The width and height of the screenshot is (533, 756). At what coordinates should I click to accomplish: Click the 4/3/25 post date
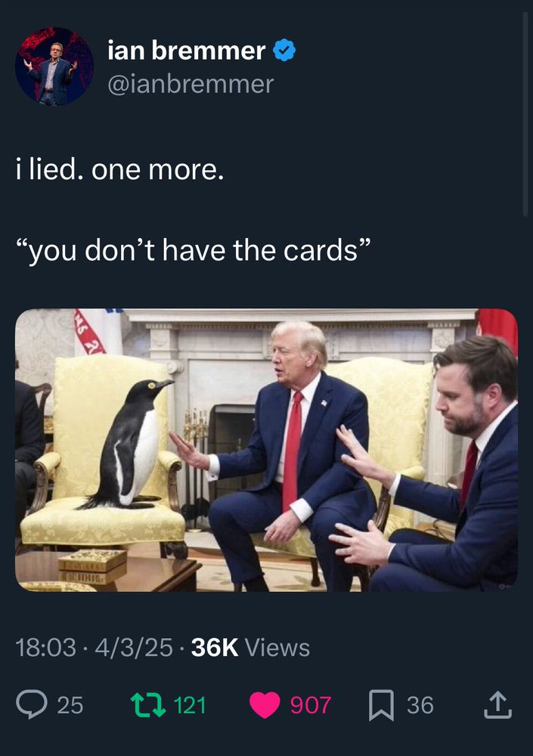click(134, 647)
